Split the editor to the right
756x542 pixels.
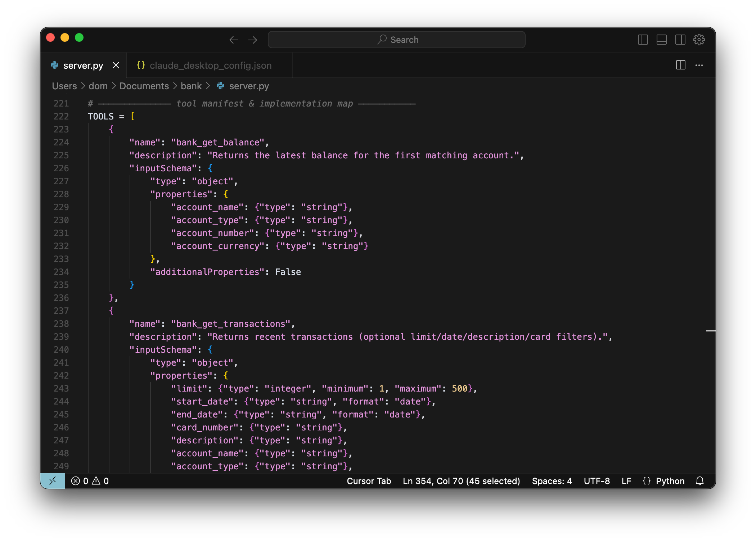(x=680, y=65)
